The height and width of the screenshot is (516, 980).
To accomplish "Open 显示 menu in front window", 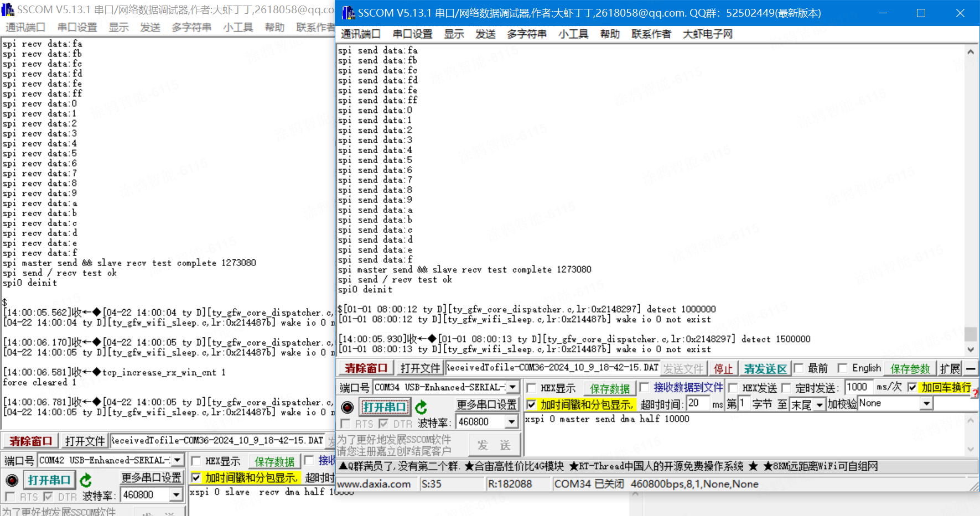I will (454, 34).
